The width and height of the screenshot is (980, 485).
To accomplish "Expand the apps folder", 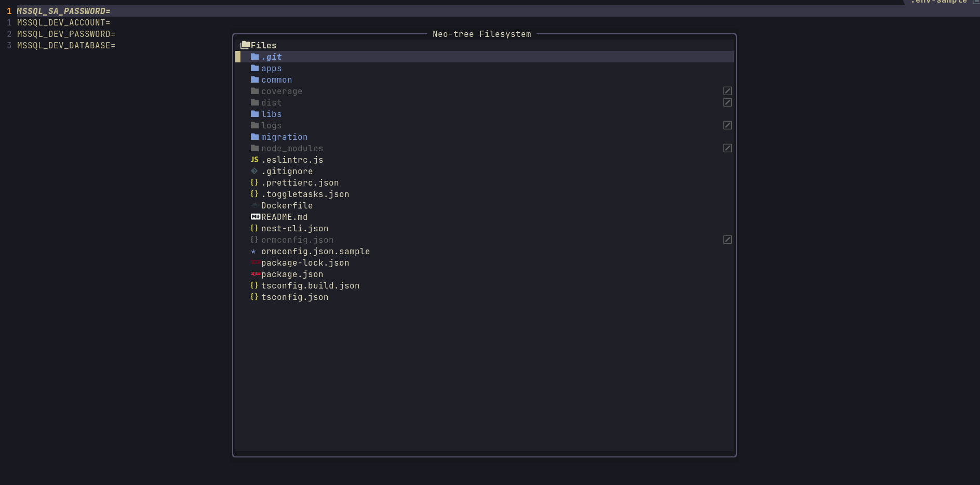I will 271,68.
